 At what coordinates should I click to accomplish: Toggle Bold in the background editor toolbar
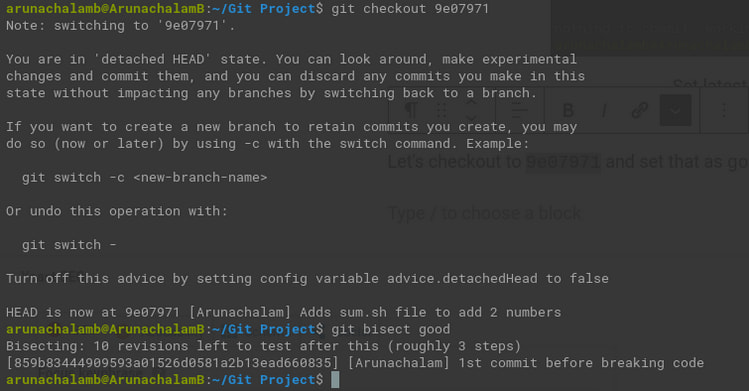(568, 110)
